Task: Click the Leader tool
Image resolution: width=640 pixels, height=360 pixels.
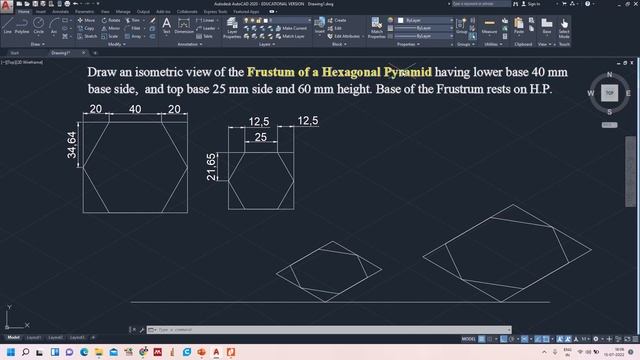Action: click(x=206, y=28)
